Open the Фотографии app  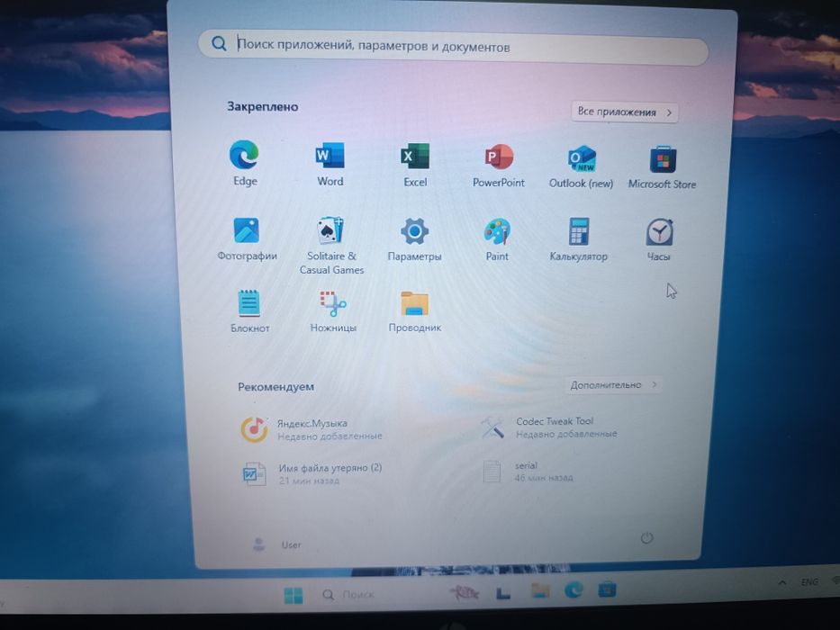click(x=247, y=238)
